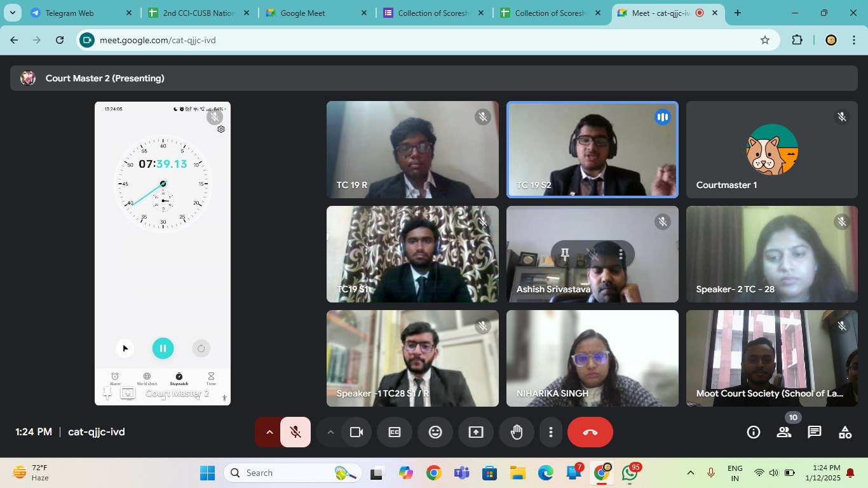
Task: Open the activities icon
Action: [845, 432]
